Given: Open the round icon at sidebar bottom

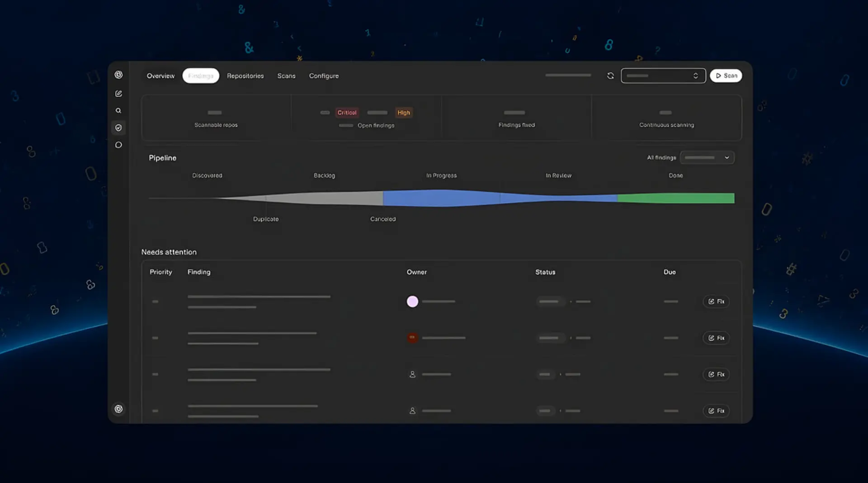Looking at the screenshot, I should coord(118,409).
